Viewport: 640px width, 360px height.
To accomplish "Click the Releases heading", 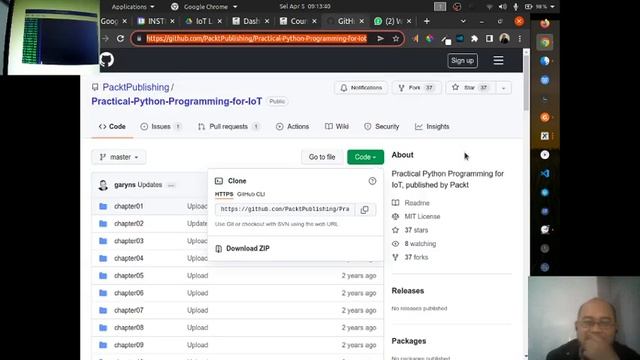I will tap(408, 291).
